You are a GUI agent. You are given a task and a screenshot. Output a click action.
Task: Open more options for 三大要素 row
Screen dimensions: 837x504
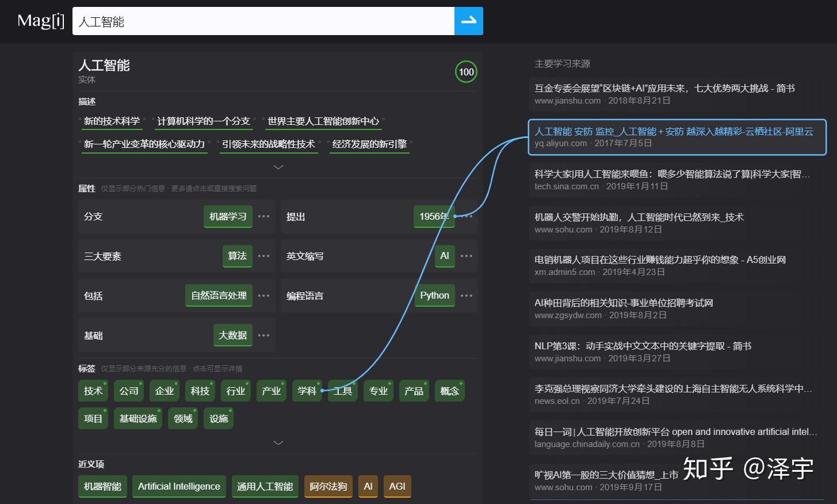[263, 256]
